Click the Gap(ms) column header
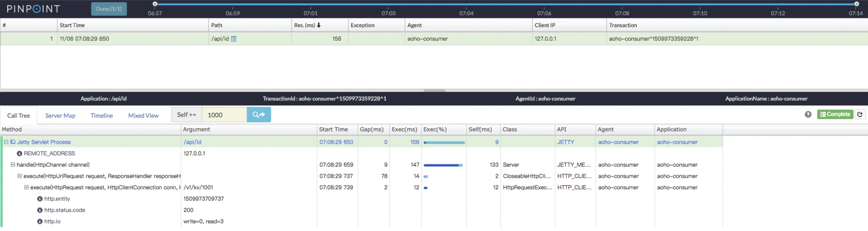The height and width of the screenshot is (231, 868). 374,129
